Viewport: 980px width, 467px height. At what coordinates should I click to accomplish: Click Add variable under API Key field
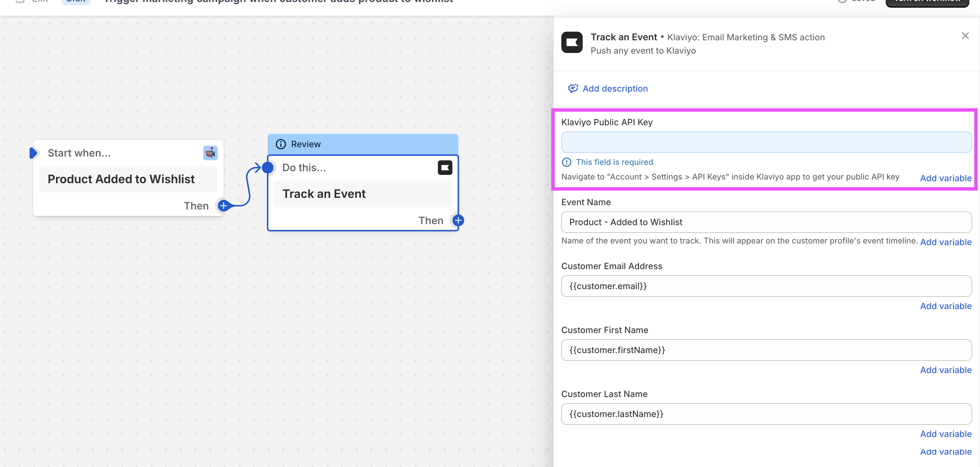pyautogui.click(x=945, y=178)
